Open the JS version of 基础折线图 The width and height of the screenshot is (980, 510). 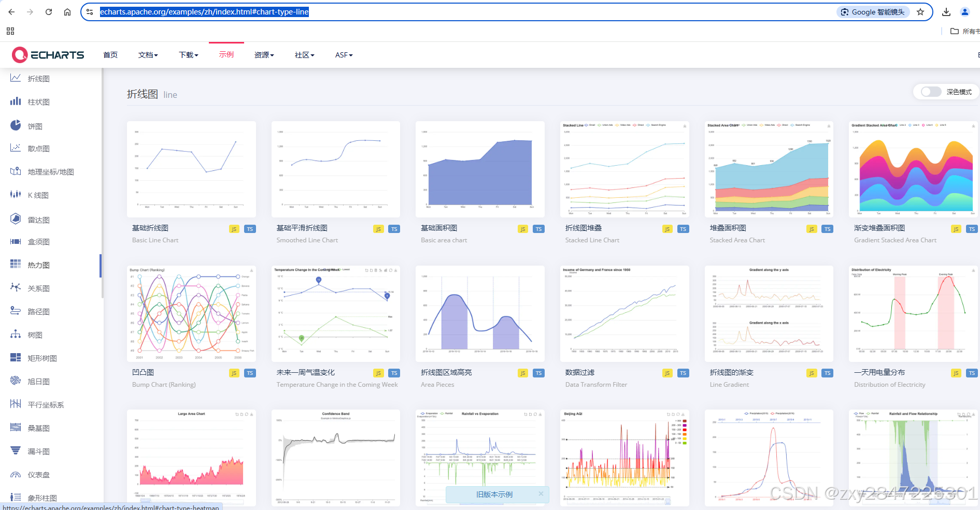(x=234, y=228)
